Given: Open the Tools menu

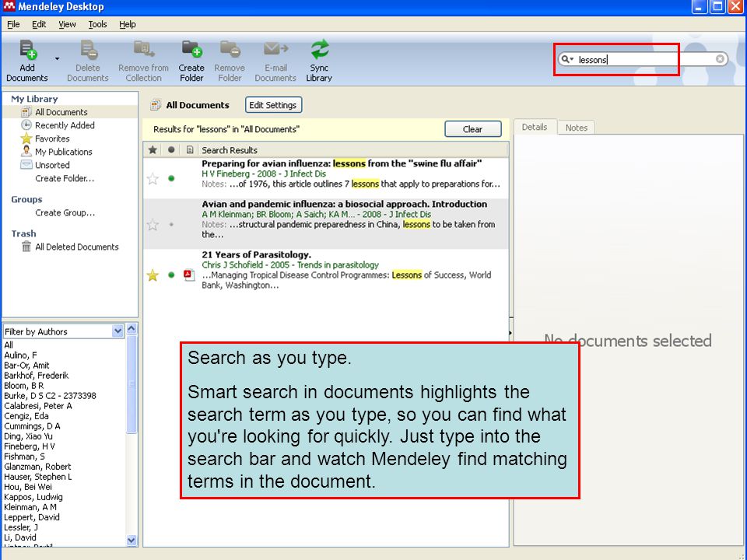Looking at the screenshot, I should point(98,24).
